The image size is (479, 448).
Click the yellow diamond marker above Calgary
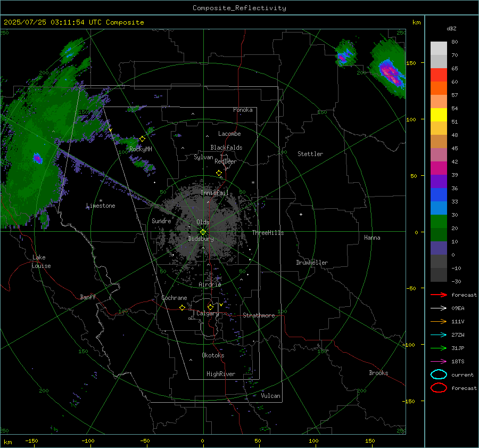tap(210, 307)
